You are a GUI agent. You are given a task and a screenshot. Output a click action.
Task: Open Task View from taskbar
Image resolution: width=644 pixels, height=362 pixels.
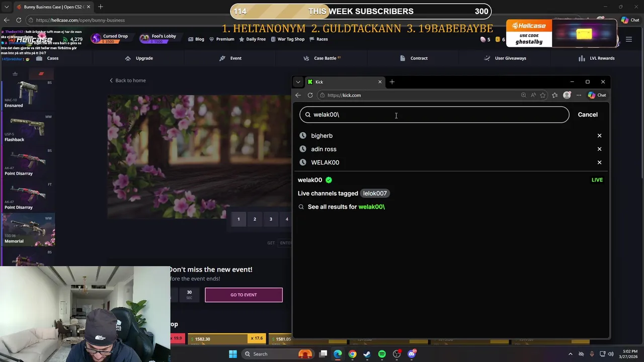pyautogui.click(x=324, y=354)
